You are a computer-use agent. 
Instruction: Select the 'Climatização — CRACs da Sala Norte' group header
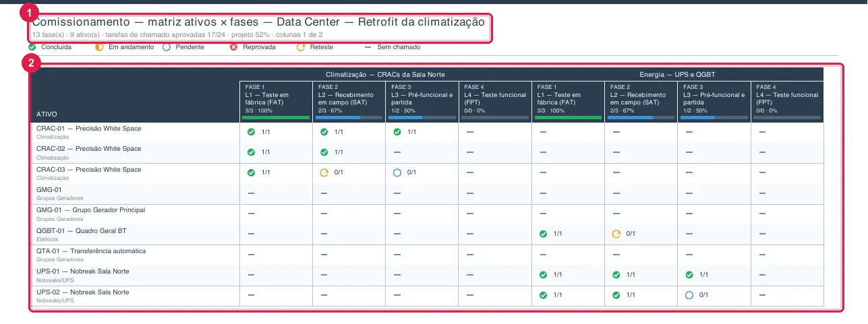385,74
